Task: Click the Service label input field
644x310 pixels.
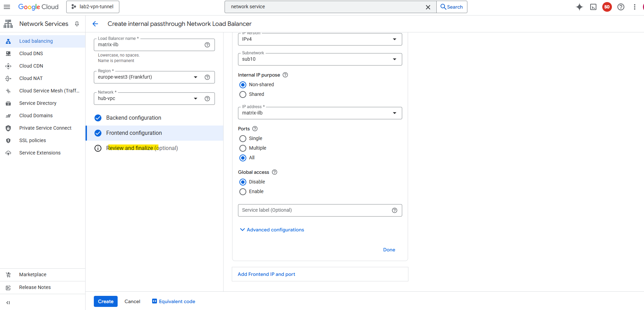Action: tap(314, 210)
